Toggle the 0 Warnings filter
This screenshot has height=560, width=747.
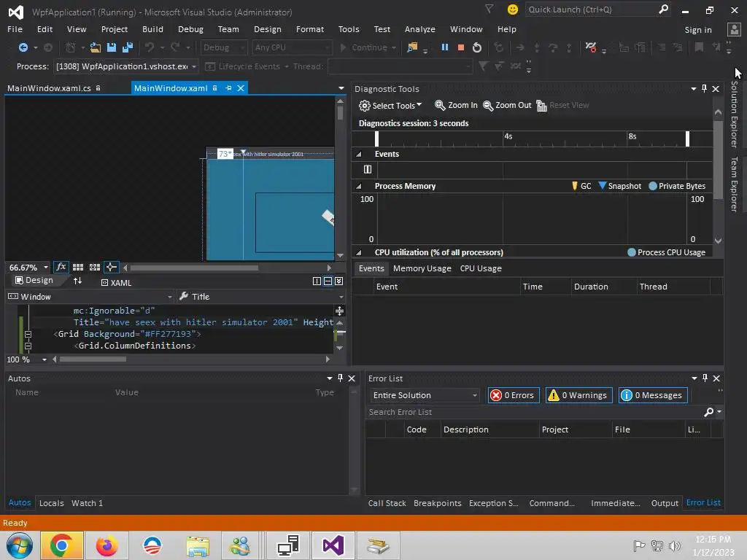click(x=578, y=395)
